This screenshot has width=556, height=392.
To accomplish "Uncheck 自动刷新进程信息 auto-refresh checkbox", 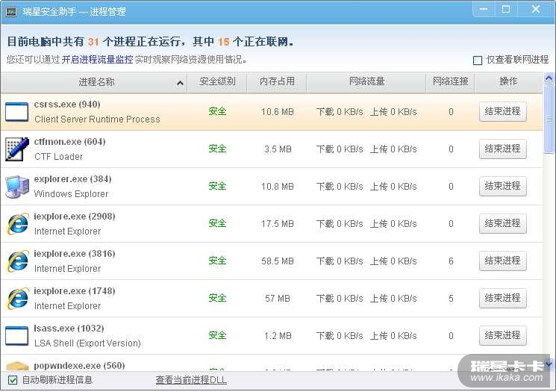I will [13, 380].
